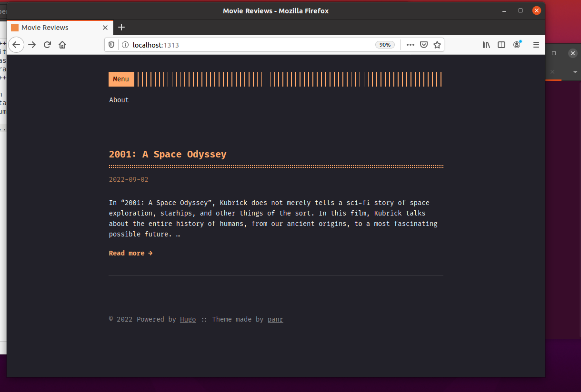
Task: Click the orange Menu button
Action: [x=121, y=79]
